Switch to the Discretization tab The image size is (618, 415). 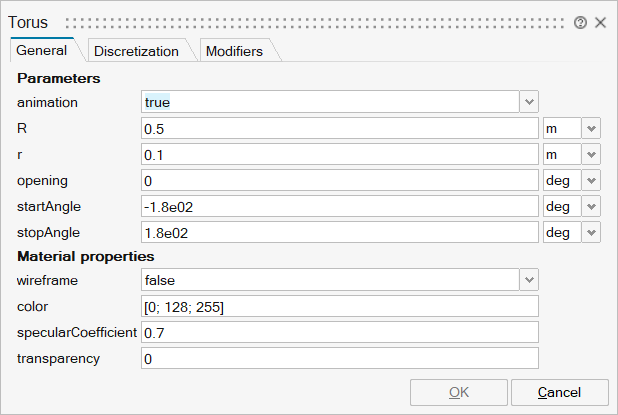coord(136,51)
